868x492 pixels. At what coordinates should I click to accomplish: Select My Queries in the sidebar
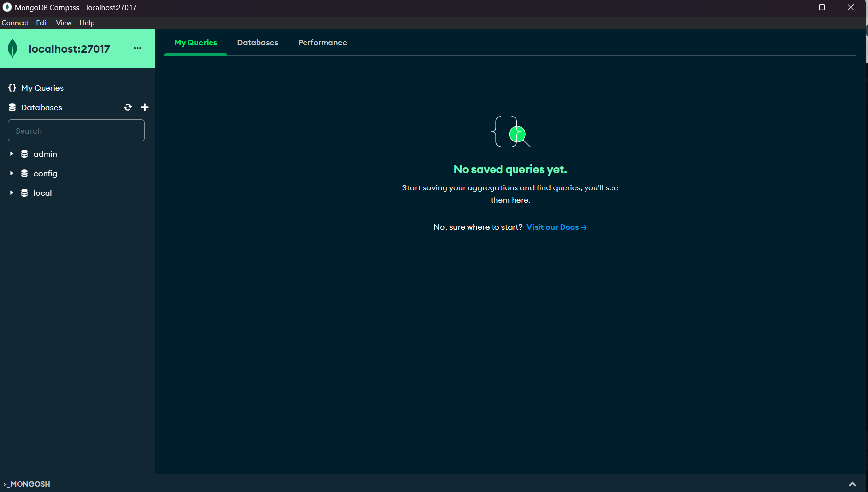tap(42, 88)
